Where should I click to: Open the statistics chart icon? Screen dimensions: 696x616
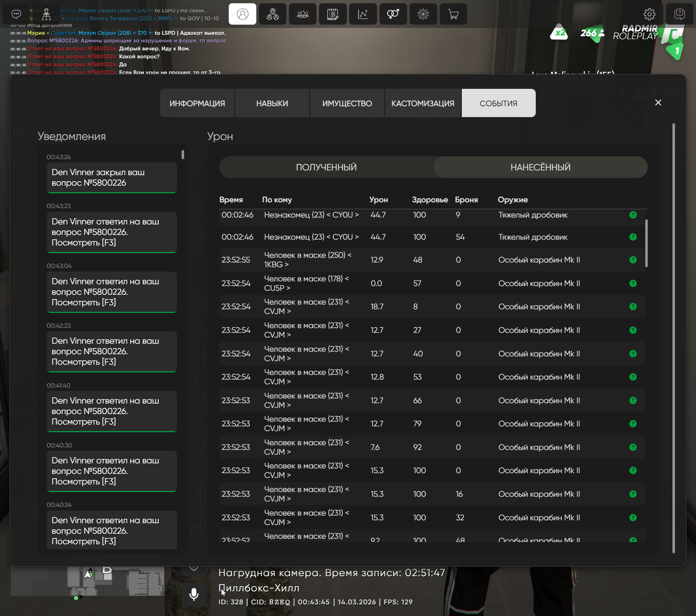362,14
